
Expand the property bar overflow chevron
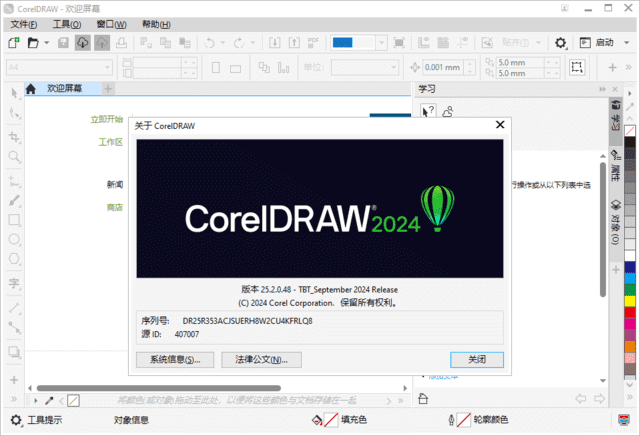629,67
